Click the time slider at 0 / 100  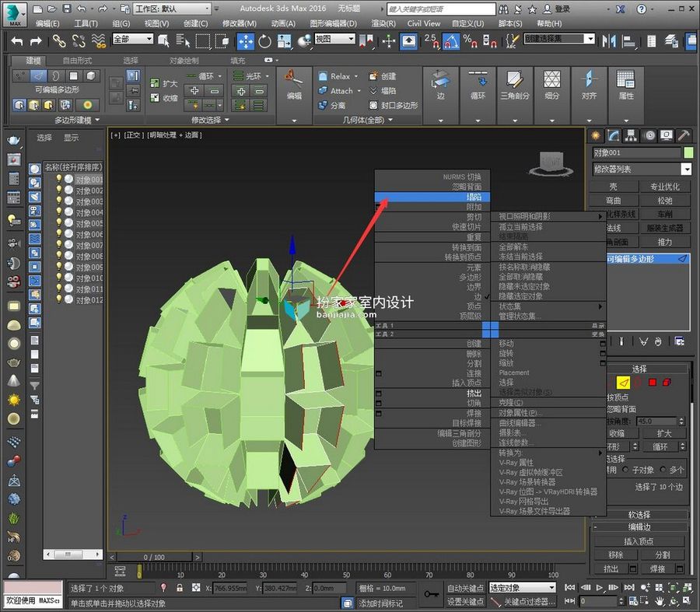click(x=154, y=557)
